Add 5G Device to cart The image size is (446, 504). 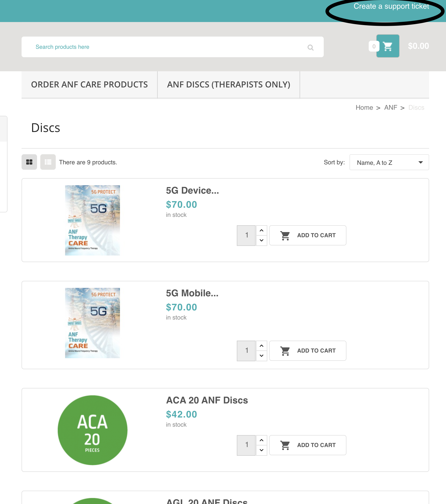308,235
